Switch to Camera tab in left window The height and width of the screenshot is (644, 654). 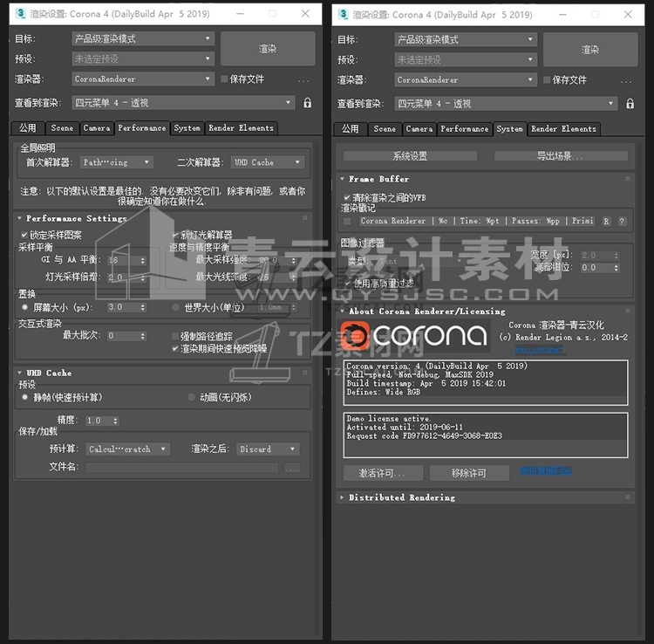coord(96,128)
